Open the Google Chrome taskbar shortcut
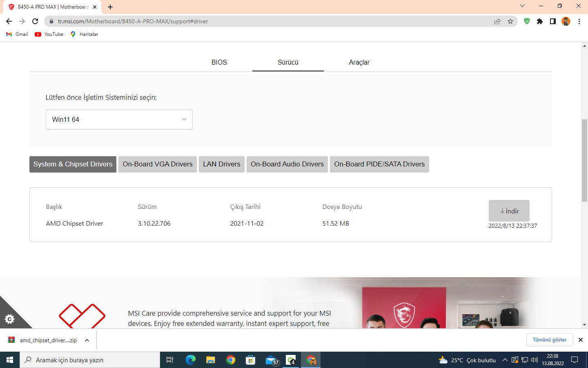 231,360
